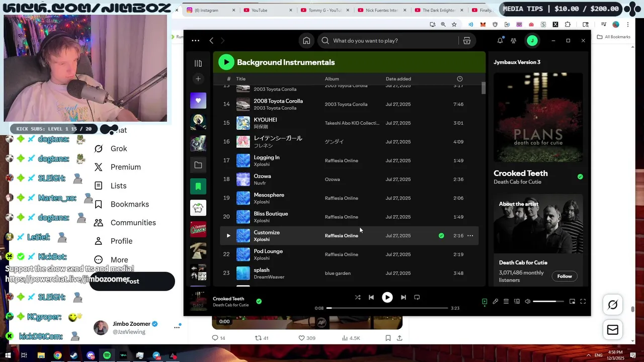Adjust the Spotify volume slider

click(x=548, y=302)
